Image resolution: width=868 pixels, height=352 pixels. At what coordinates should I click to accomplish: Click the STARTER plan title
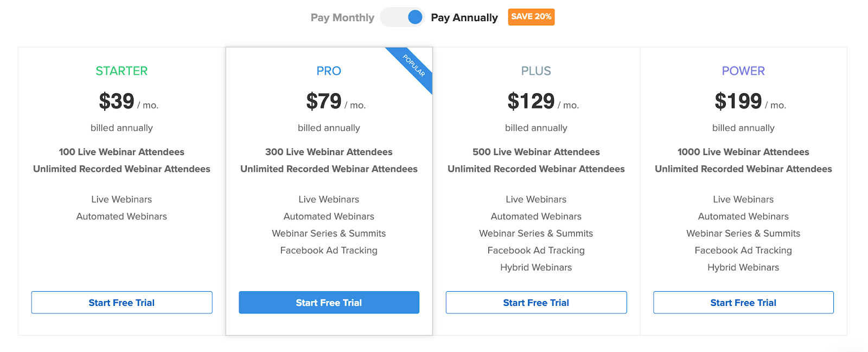pos(122,71)
